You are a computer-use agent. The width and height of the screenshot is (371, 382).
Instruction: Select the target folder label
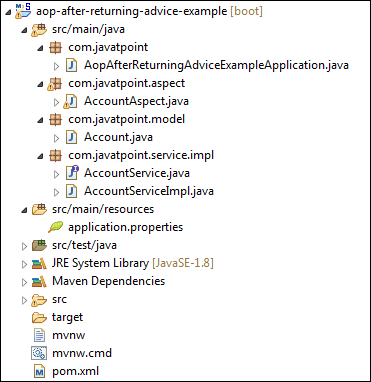[67, 317]
